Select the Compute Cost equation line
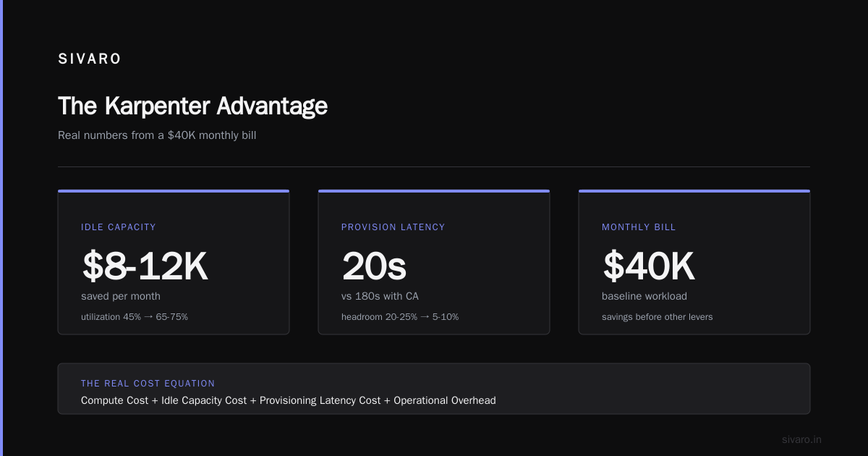The height and width of the screenshot is (456, 868). tap(289, 400)
